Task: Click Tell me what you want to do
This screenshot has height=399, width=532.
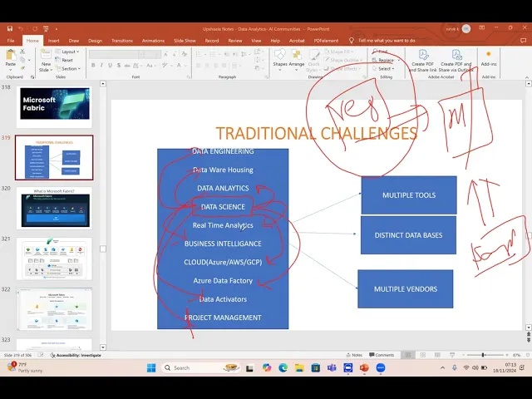Action: tap(382, 41)
